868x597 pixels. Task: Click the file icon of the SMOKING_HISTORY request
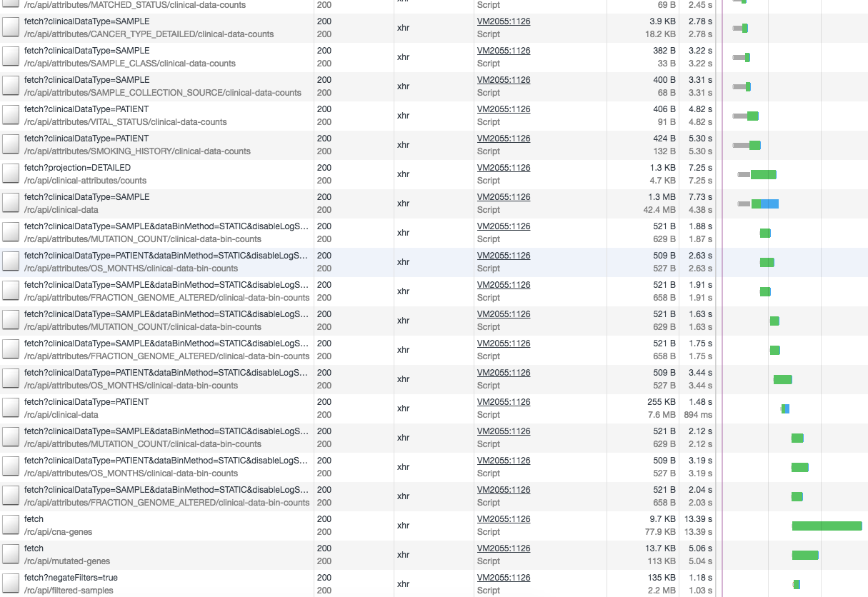click(11, 145)
